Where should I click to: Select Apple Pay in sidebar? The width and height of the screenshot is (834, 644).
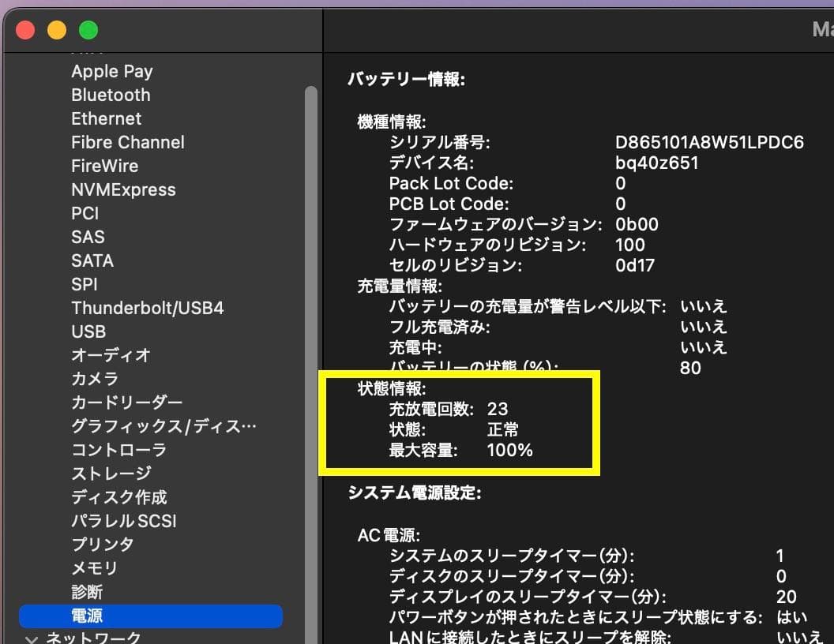point(111,71)
